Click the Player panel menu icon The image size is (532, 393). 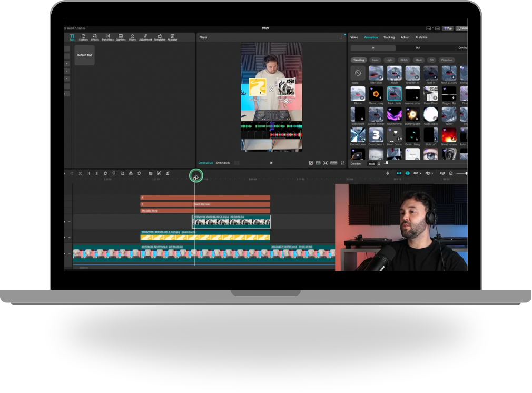(341, 37)
